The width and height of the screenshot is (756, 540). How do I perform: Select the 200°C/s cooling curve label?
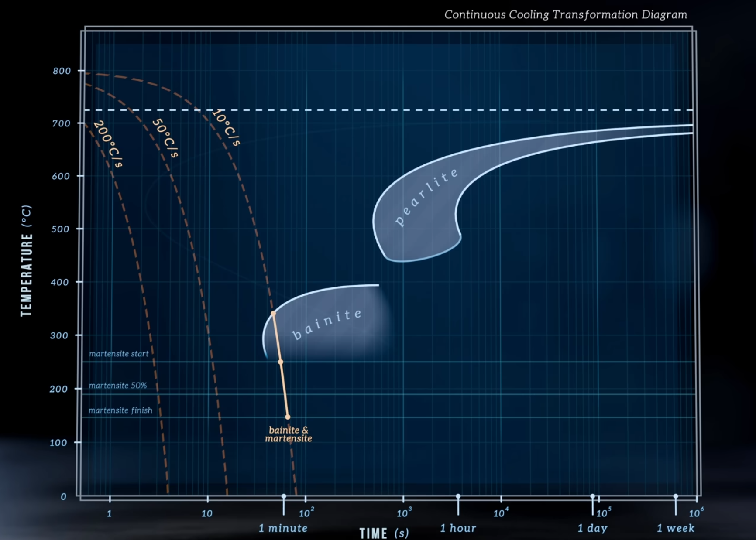click(x=108, y=144)
